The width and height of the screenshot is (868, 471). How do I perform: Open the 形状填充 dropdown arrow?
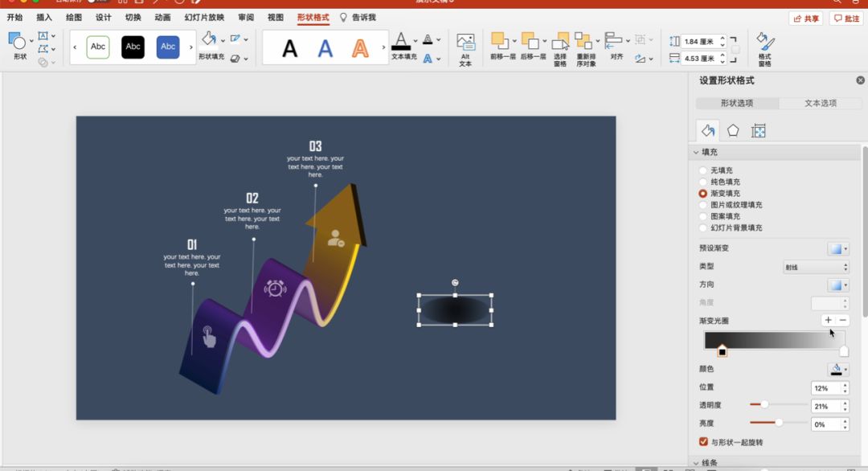[x=223, y=40]
